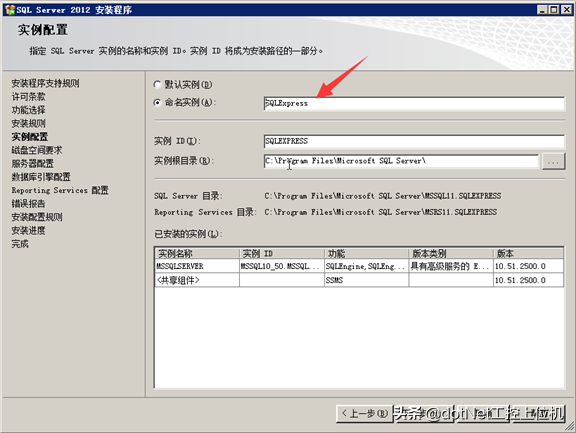Select 完成 step in sidebar
This screenshot has width=576, height=433.
click(x=20, y=244)
